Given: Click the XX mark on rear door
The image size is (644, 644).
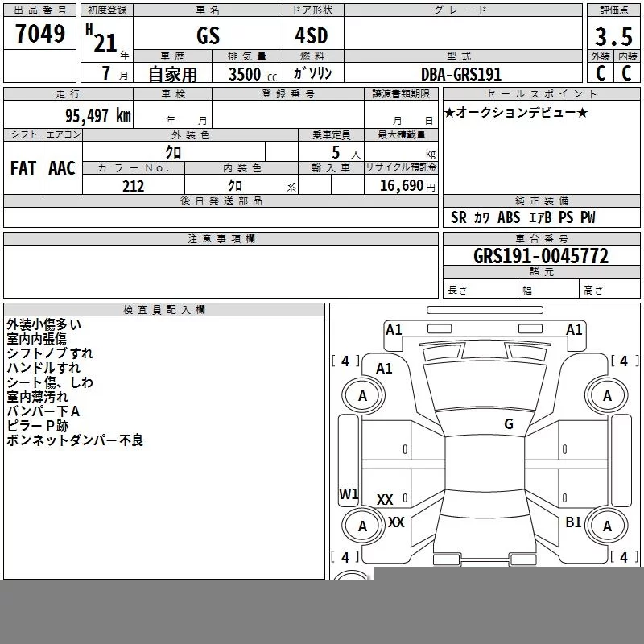Looking at the screenshot, I should pyautogui.click(x=385, y=500).
